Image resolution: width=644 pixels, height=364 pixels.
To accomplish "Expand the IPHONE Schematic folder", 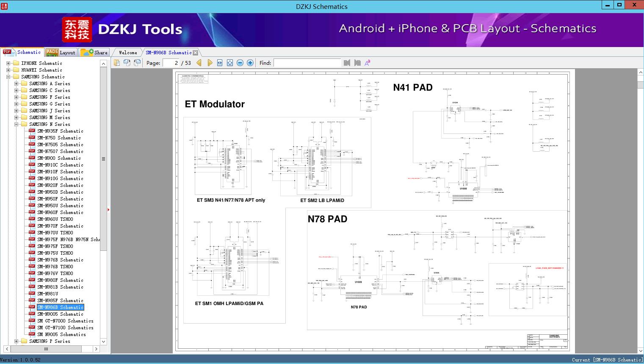I will click(8, 63).
